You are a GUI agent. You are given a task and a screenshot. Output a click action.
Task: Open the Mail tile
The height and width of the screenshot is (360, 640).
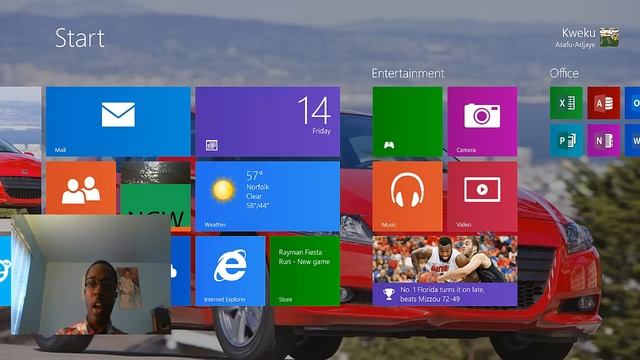tap(118, 121)
